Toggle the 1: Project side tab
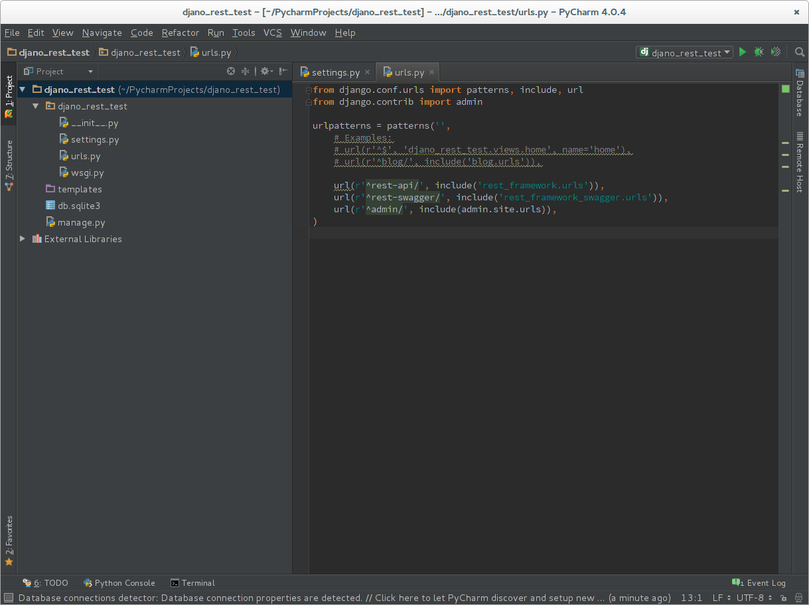 click(9, 96)
